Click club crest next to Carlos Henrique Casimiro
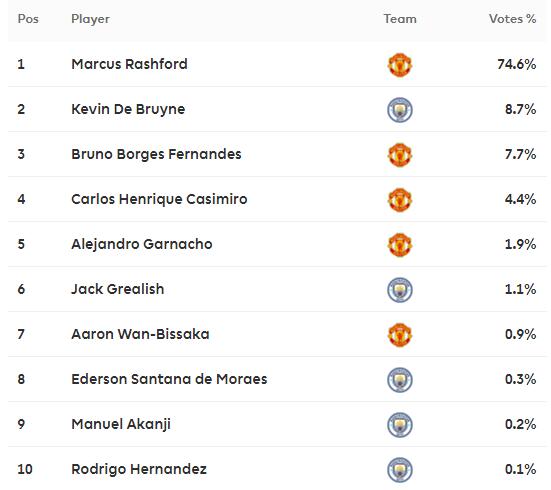The height and width of the screenshot is (490, 551). 400,200
